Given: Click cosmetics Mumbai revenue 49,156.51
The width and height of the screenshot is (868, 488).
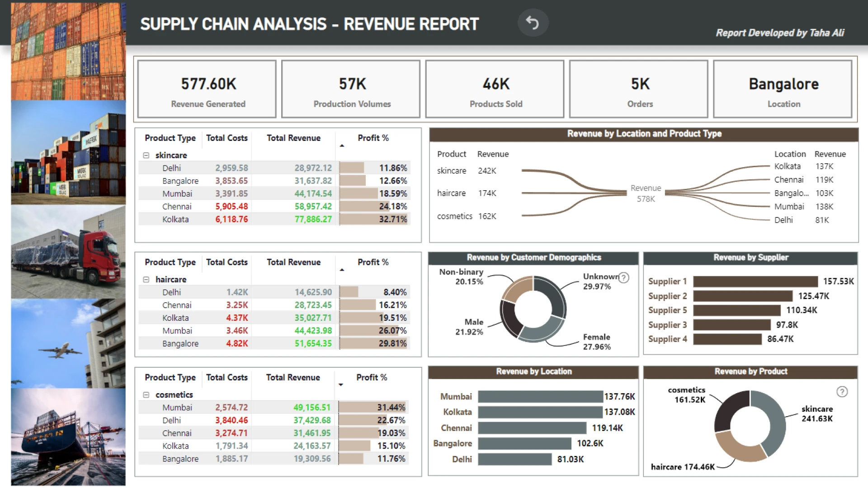Looking at the screenshot, I should (x=312, y=408).
